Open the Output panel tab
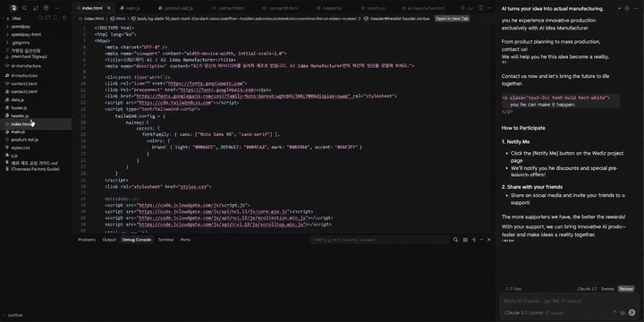 tap(109, 240)
